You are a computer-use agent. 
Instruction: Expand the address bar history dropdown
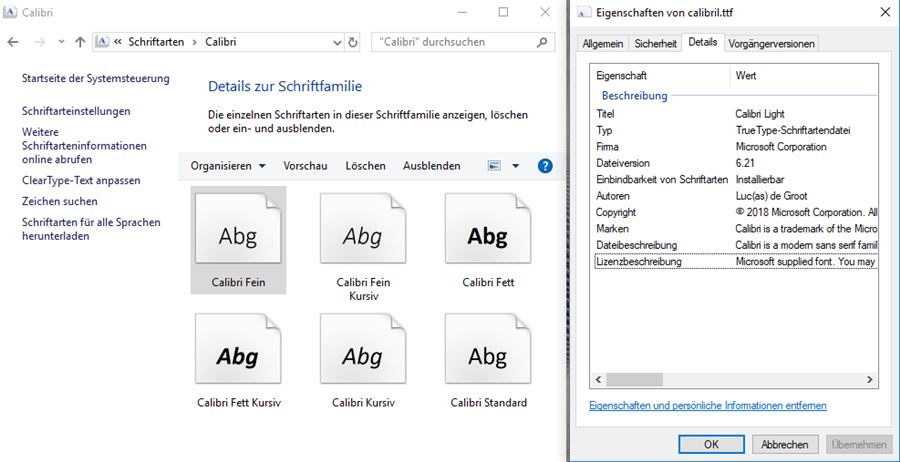click(x=335, y=43)
